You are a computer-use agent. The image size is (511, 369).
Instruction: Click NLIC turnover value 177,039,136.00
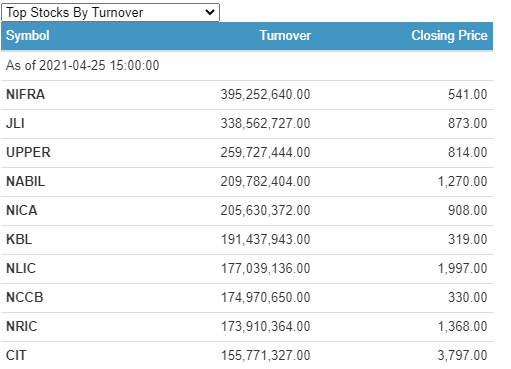tap(266, 268)
